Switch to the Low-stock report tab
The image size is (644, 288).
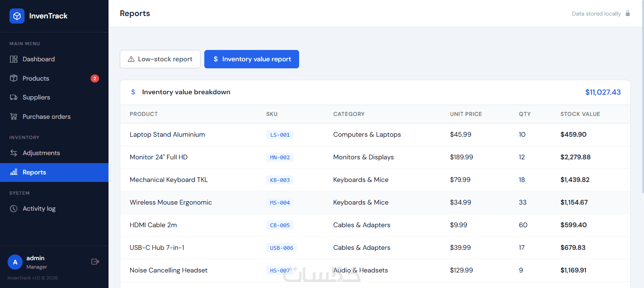tap(160, 59)
